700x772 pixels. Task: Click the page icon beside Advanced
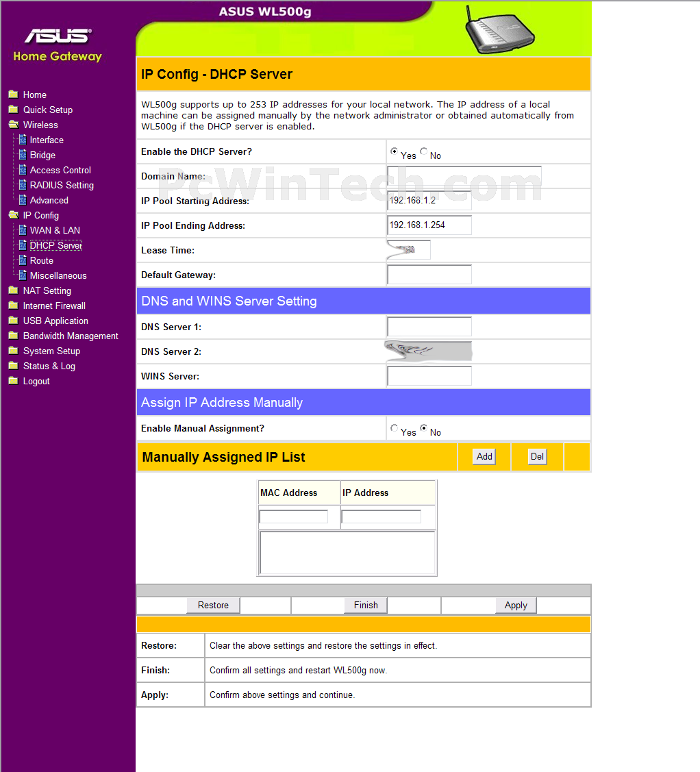(x=23, y=200)
